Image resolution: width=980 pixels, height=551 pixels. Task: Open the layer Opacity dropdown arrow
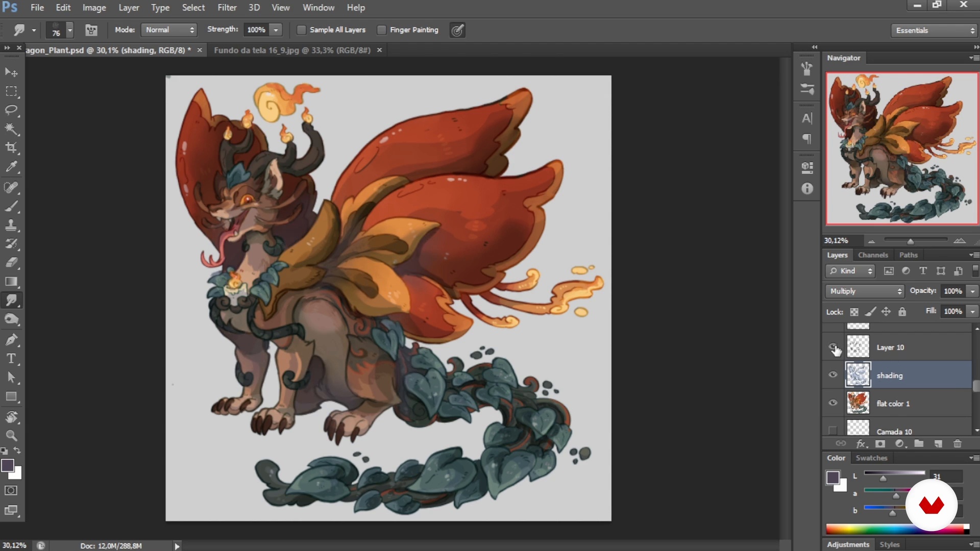click(973, 291)
